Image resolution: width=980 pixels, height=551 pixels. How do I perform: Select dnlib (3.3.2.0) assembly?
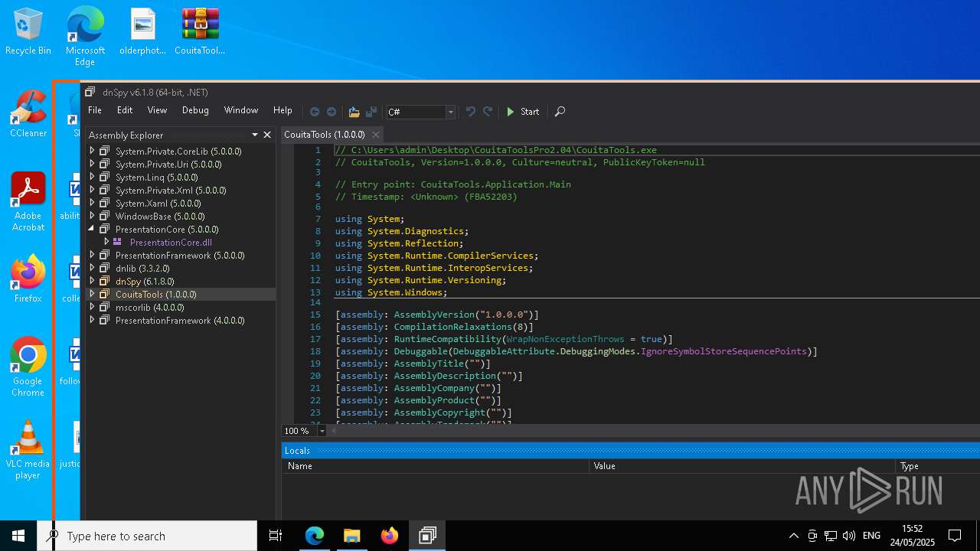[142, 268]
